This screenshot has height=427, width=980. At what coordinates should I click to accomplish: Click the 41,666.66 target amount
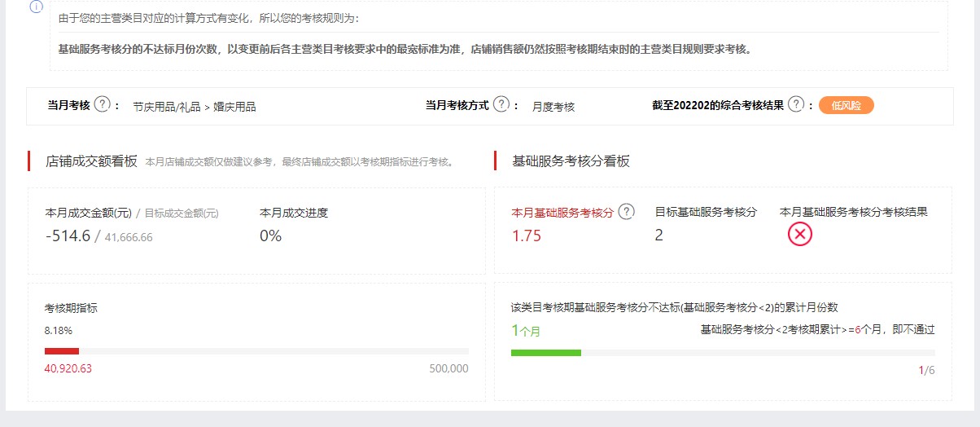(129, 237)
